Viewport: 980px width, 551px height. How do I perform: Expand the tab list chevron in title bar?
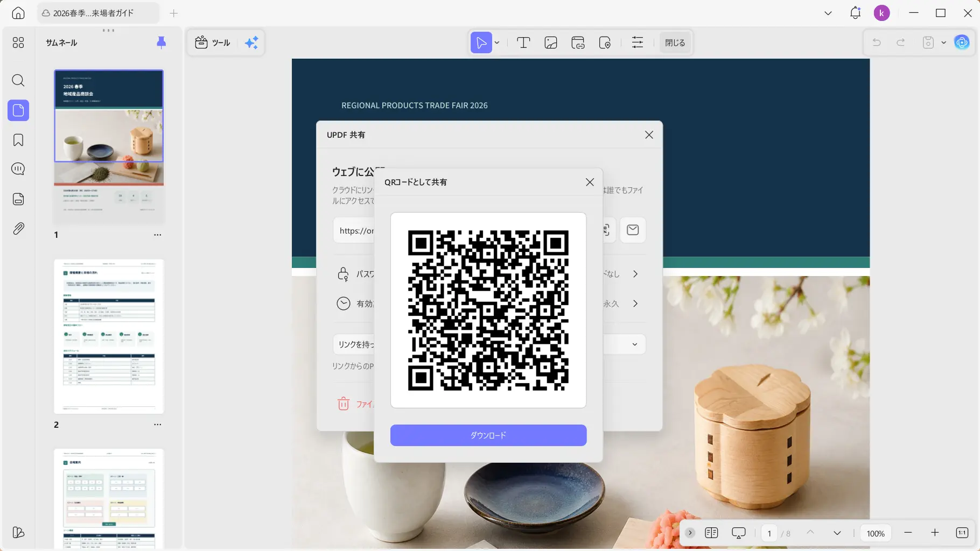[x=828, y=13]
